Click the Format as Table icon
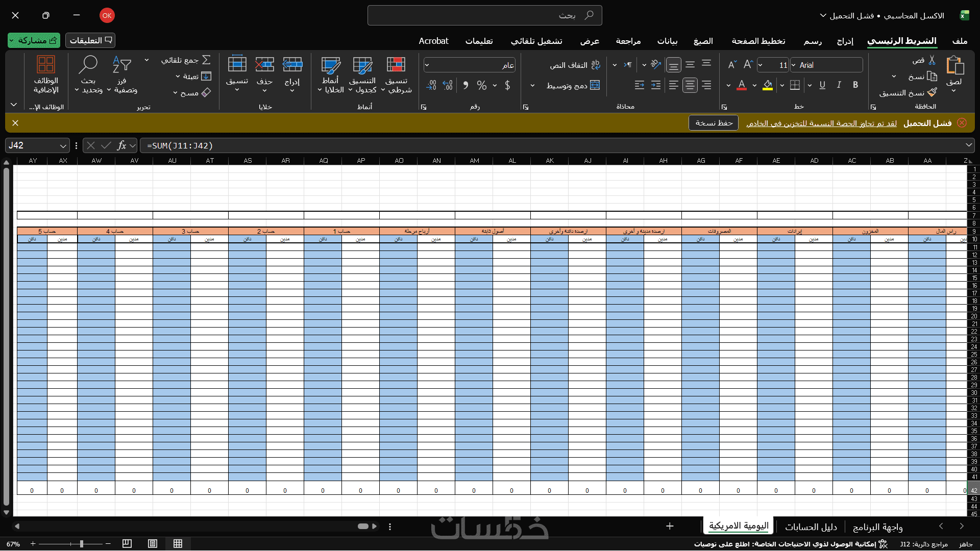This screenshot has width=980, height=551. click(362, 65)
